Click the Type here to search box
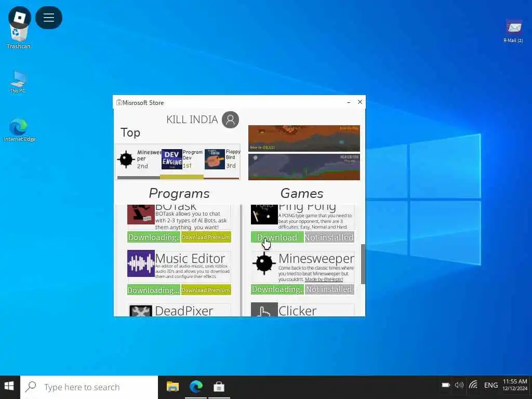 pos(89,387)
